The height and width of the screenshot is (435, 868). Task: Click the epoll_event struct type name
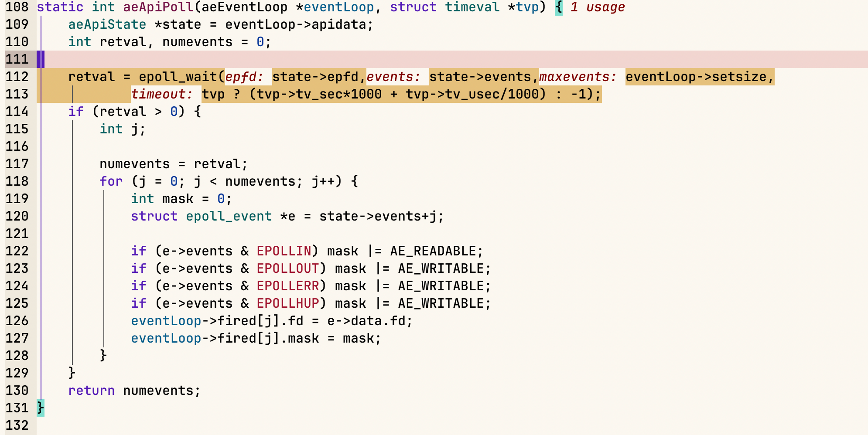tap(229, 216)
